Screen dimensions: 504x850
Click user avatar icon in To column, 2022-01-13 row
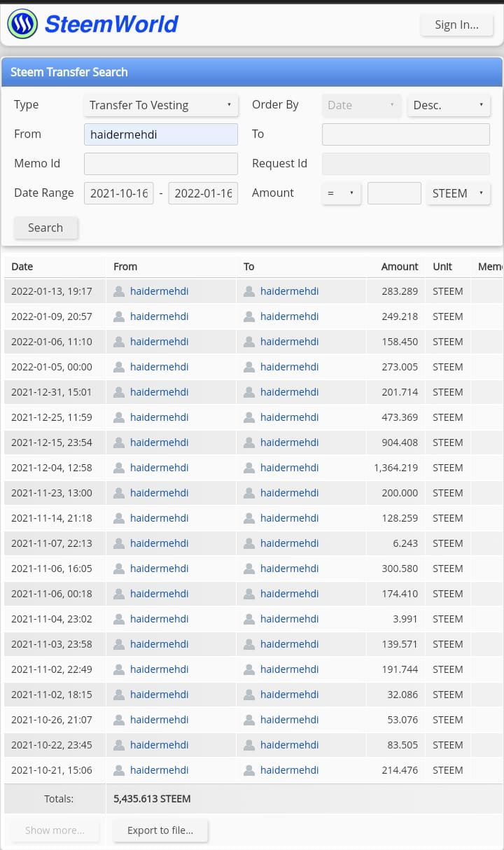point(249,291)
